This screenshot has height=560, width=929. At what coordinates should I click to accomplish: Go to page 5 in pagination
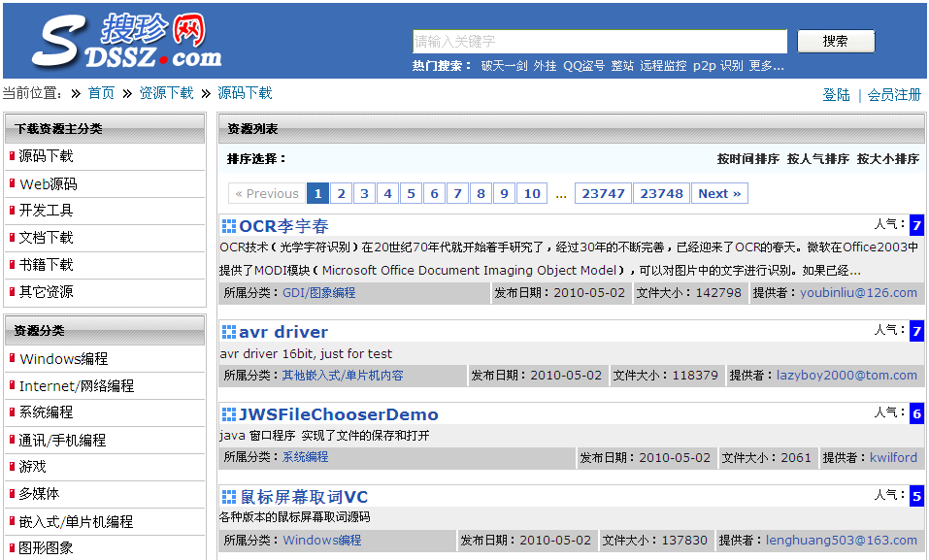(x=411, y=193)
